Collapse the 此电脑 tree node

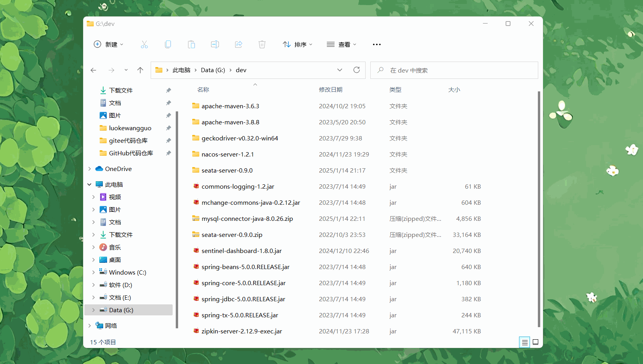point(89,184)
